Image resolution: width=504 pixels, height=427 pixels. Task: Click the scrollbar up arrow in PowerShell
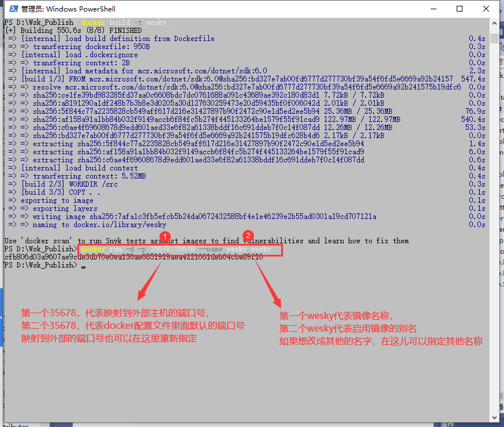coord(494,23)
